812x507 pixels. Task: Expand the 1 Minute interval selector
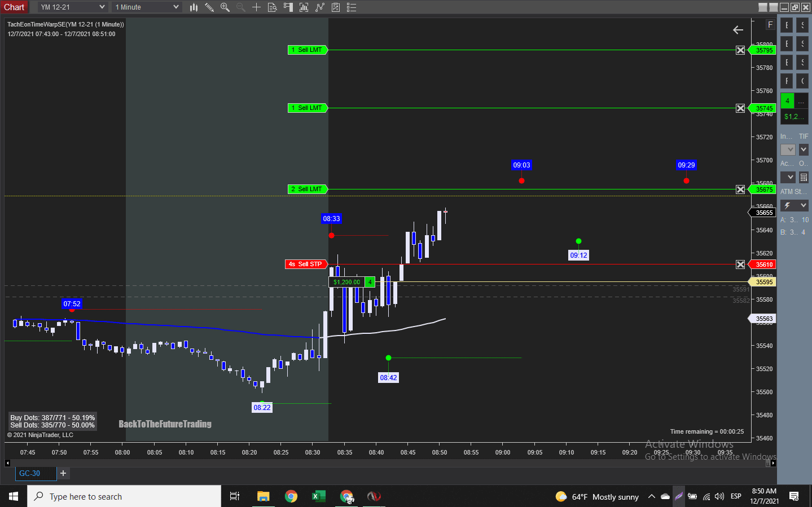coord(147,7)
